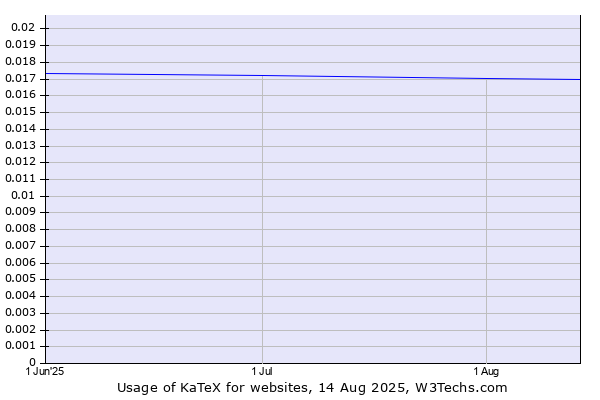Click the 0.001 y-axis label
Viewport: 600px width, 400px height.
tap(20, 346)
